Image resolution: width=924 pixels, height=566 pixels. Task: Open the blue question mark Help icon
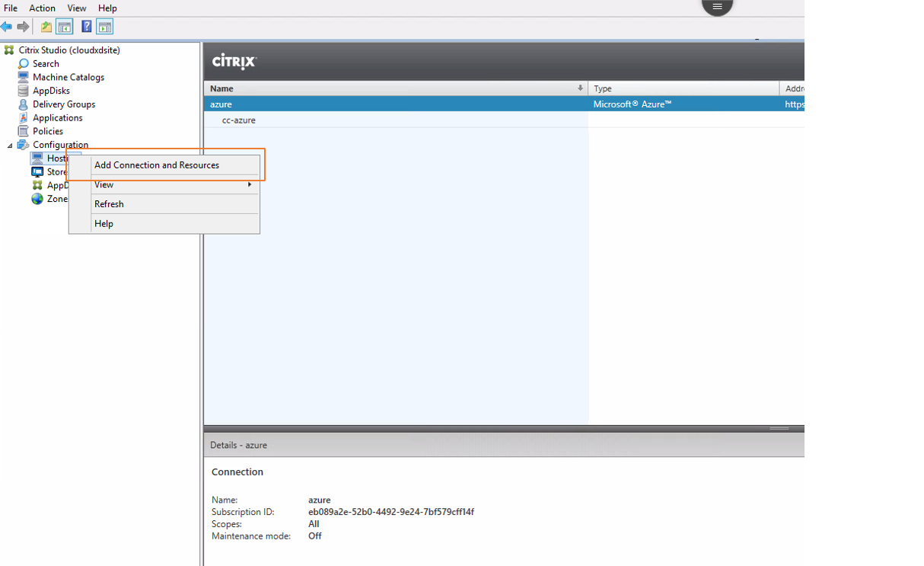pyautogui.click(x=87, y=27)
